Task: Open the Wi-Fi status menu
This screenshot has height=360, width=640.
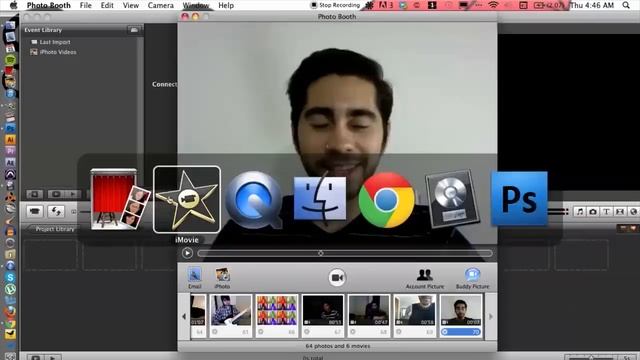Action: [493, 5]
